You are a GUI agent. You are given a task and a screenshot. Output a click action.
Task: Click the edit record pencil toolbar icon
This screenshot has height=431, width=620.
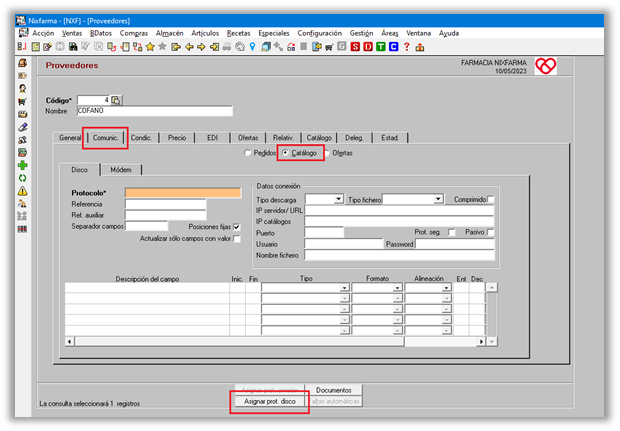coord(47,47)
